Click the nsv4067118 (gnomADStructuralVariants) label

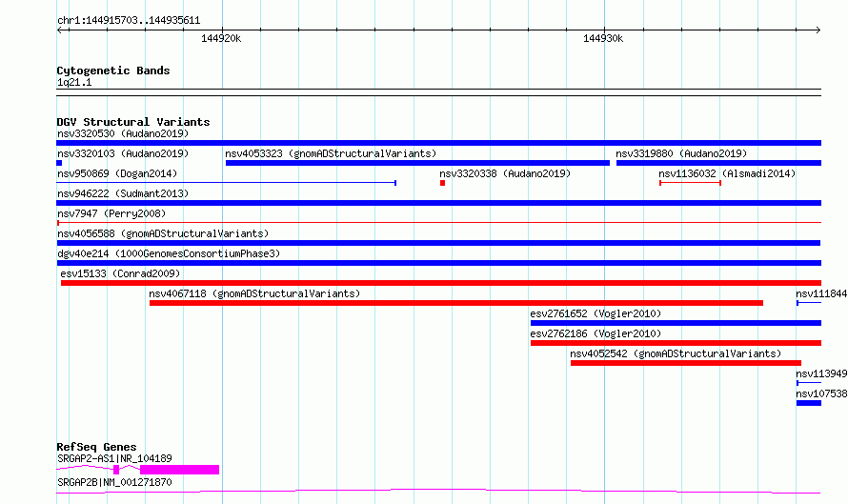[x=254, y=293]
